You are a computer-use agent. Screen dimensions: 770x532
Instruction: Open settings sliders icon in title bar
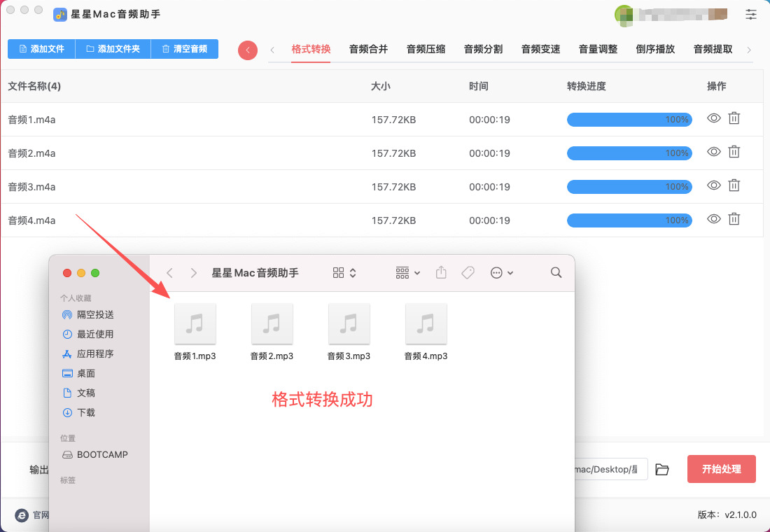(x=751, y=14)
